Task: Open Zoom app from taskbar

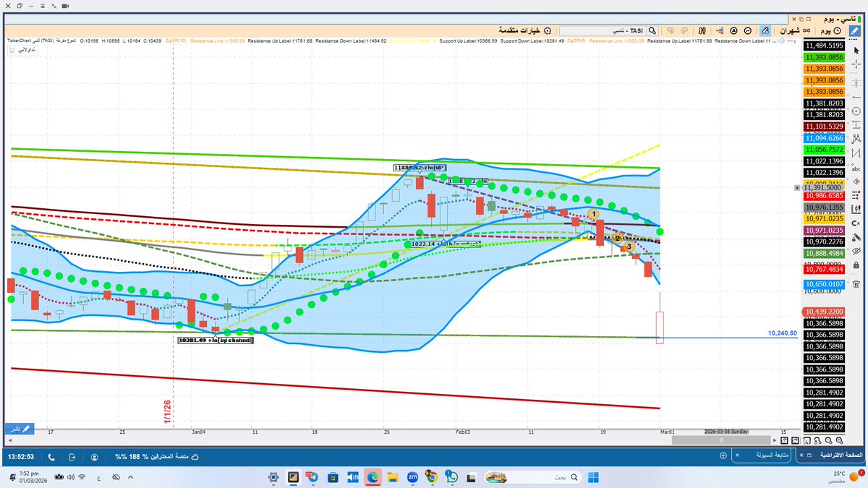Action: (412, 477)
